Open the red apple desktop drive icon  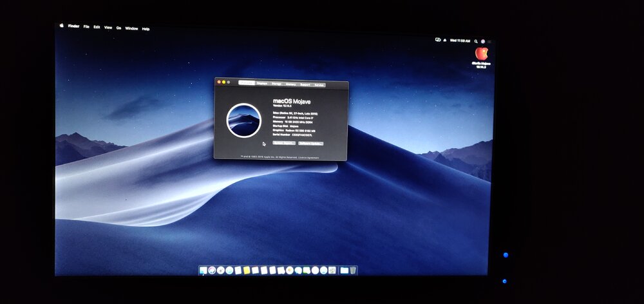tap(481, 54)
